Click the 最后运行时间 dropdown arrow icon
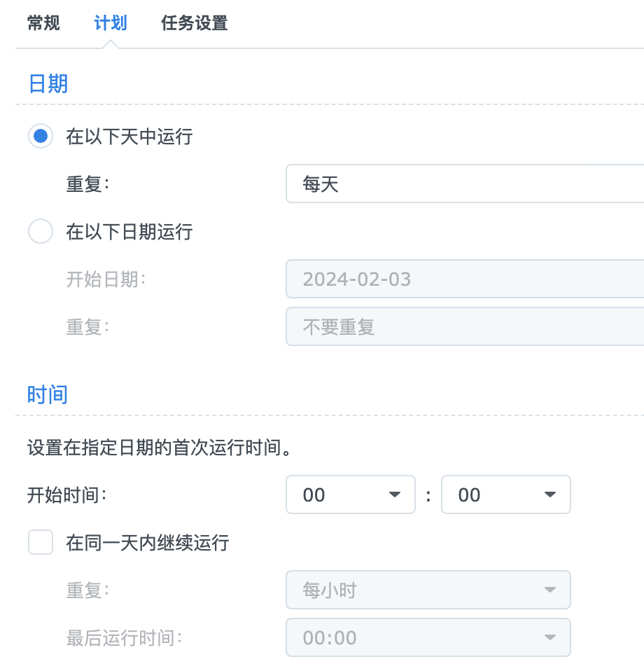Viewport: 644px width, 664px height. click(x=550, y=637)
